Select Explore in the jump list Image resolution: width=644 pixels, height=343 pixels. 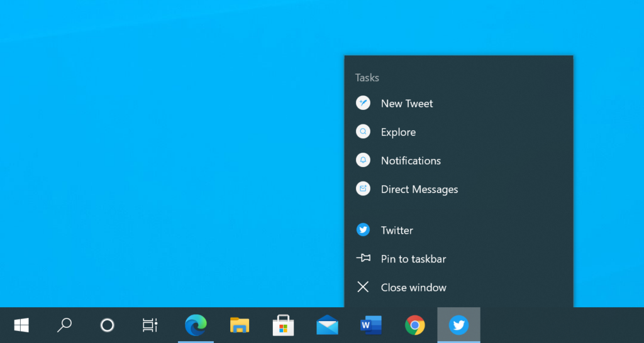[x=458, y=132]
